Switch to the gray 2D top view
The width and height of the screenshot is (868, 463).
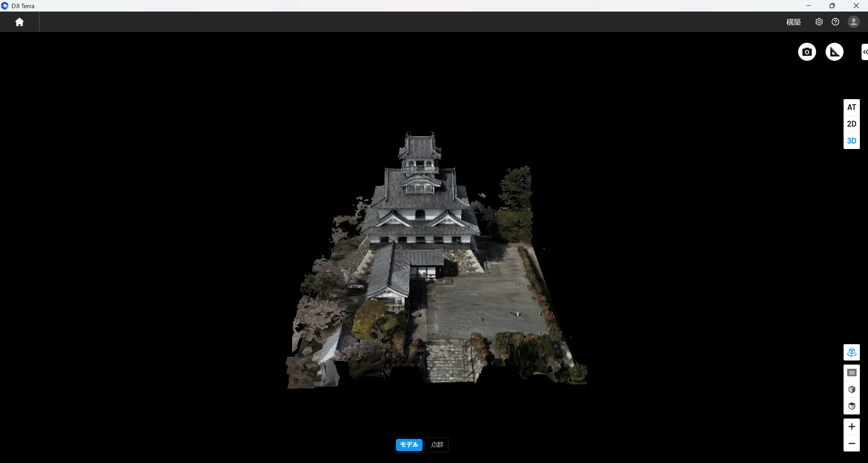pyautogui.click(x=851, y=373)
